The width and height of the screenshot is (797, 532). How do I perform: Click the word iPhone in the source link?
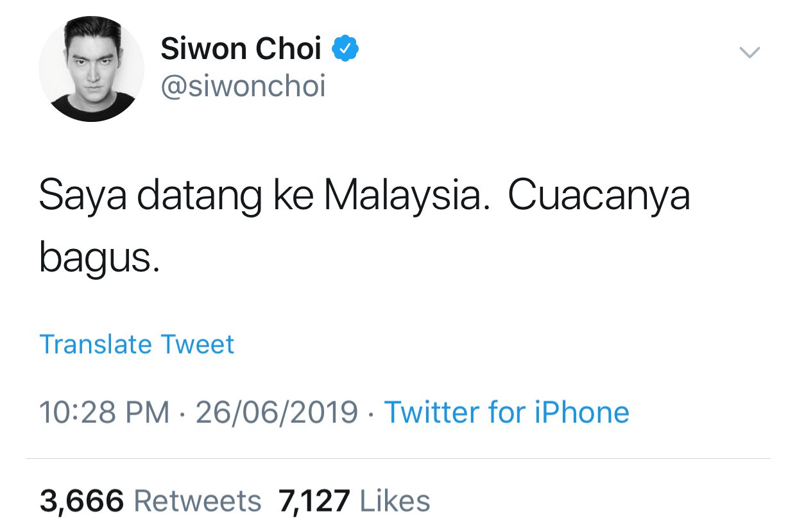point(581,412)
